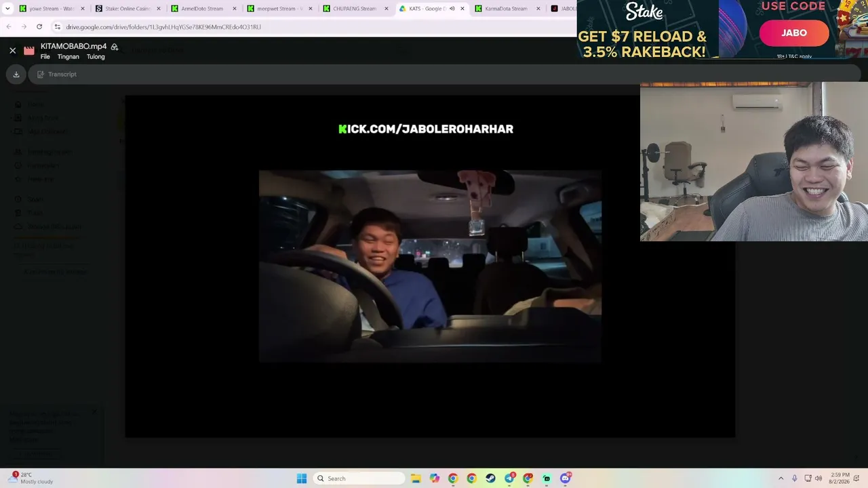
Task: Switch to the yowe Stream tab
Action: point(52,9)
